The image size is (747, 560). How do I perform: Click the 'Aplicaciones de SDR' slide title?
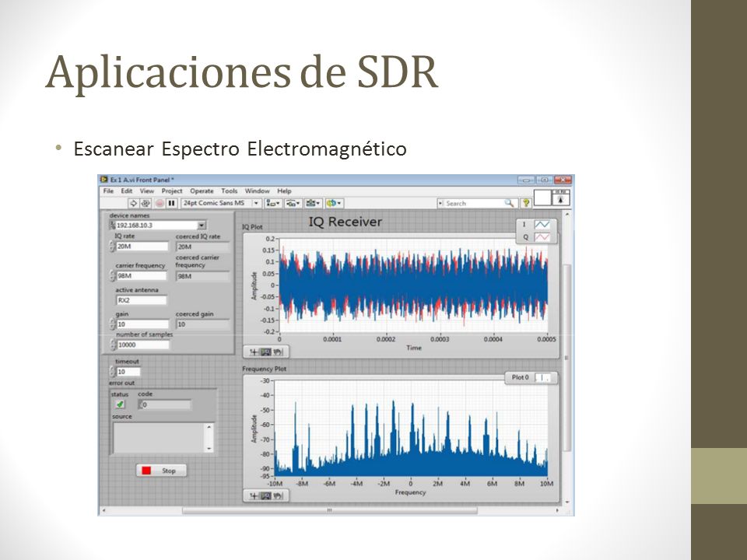pos(241,72)
